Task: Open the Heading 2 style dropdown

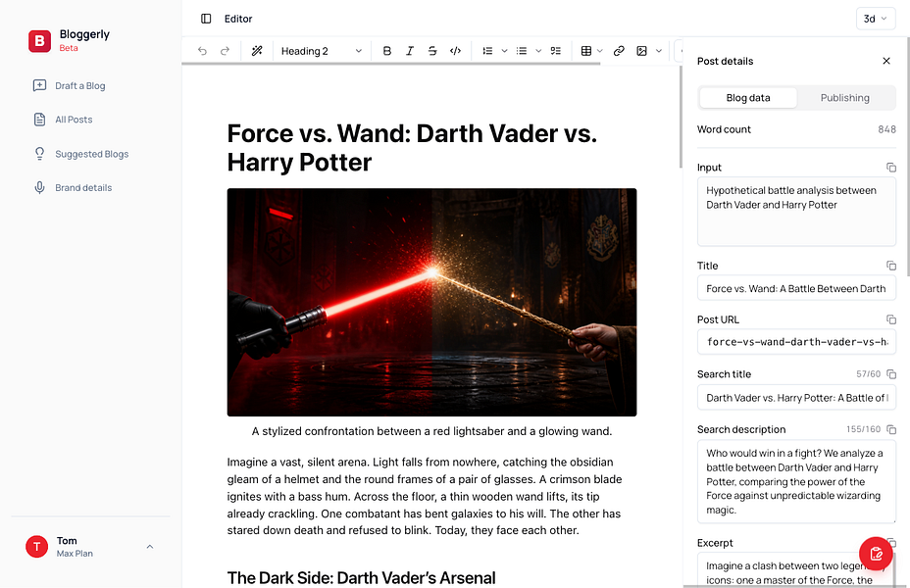Action: [322, 51]
